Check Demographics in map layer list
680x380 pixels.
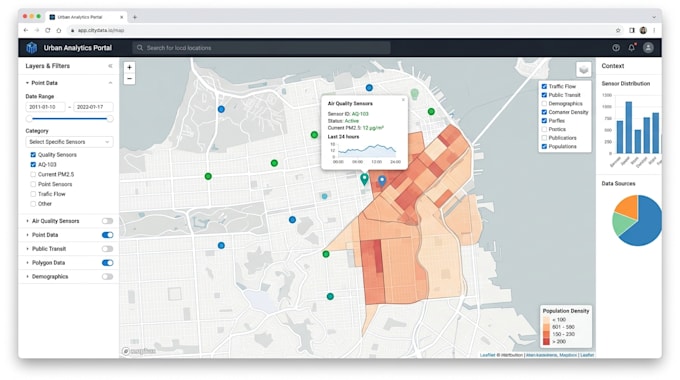tap(544, 104)
